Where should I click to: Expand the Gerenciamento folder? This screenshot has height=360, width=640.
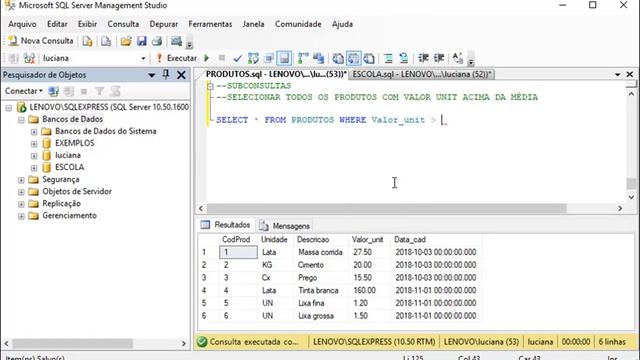pos(21,216)
